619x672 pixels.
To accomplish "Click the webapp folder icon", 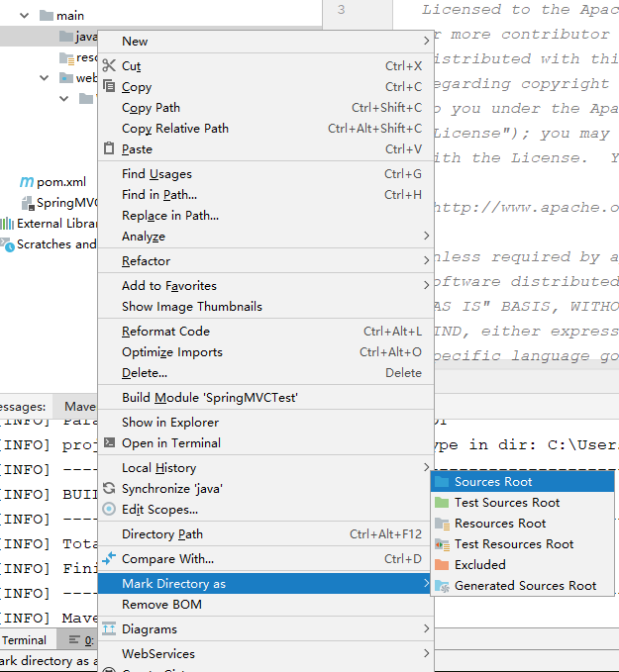I will 66,78.
